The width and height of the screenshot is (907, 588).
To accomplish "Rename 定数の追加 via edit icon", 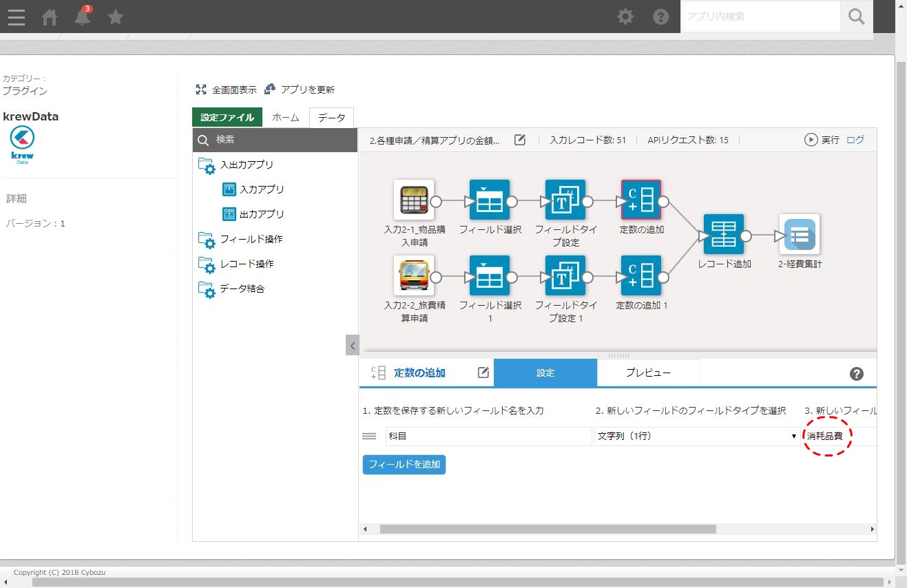I will tap(483, 372).
